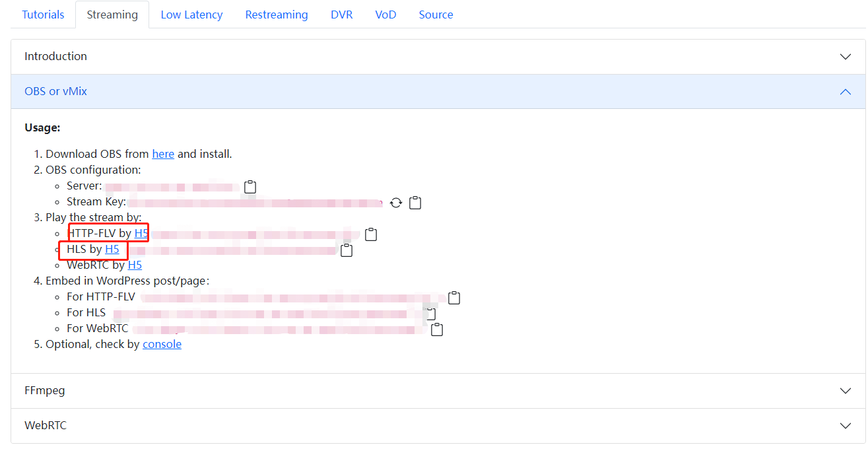
Task: Copy the HLS play URL
Action: coord(347,250)
